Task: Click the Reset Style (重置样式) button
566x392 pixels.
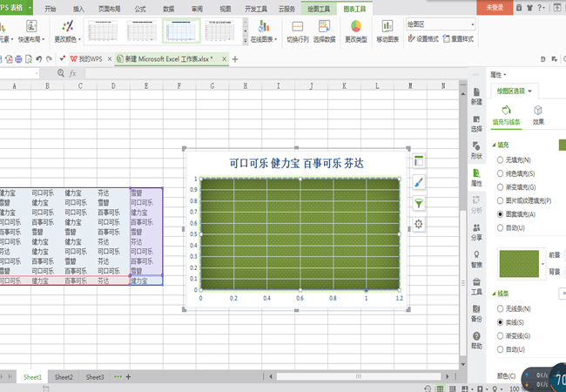Action: tap(458, 38)
